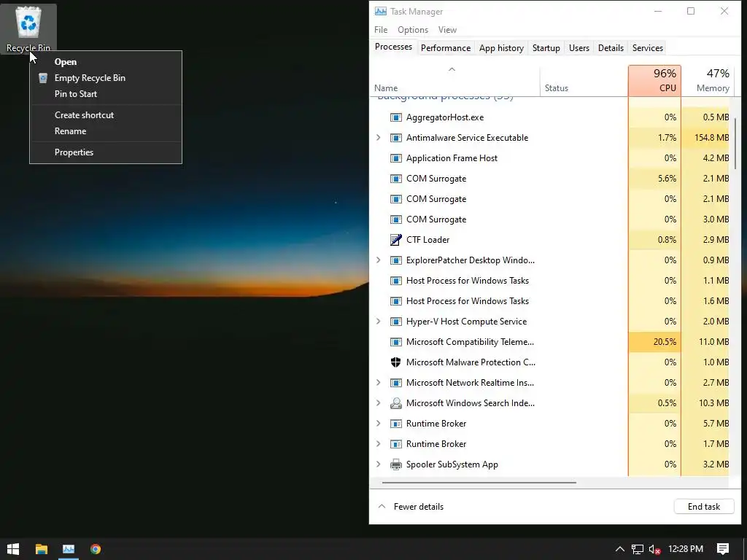Screen dimensions: 747x560
Task: Expand the Microsoft Windows Search Indexer process
Action: point(379,402)
